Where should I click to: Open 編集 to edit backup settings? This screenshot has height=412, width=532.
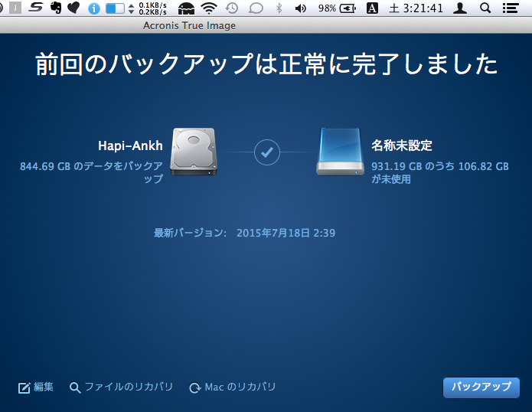pos(36,387)
